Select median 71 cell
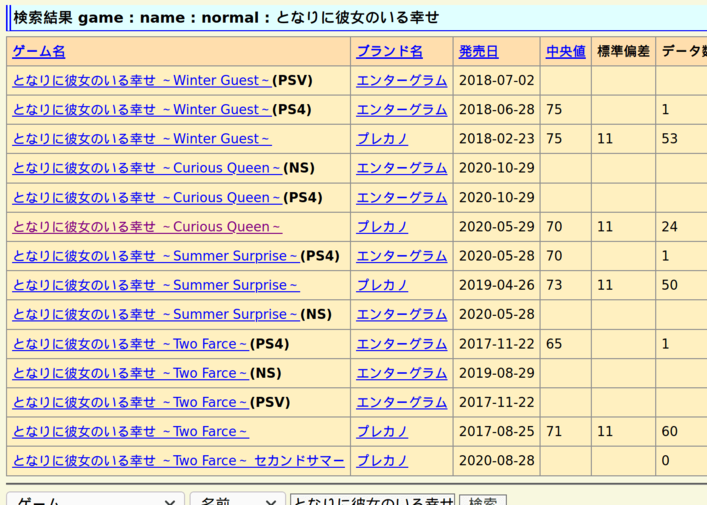Viewport: 707px width, 505px height. (x=566, y=432)
